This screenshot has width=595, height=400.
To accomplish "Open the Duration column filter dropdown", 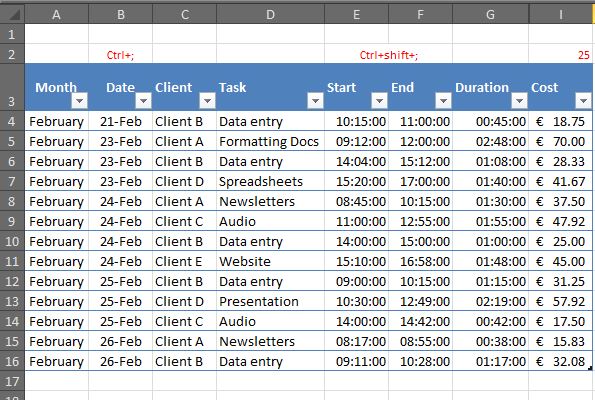I will (519, 101).
